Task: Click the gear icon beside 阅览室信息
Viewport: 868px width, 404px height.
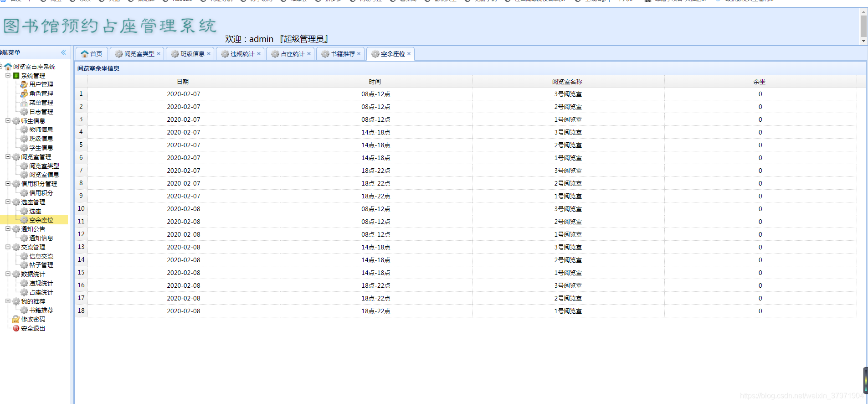Action: [24, 175]
